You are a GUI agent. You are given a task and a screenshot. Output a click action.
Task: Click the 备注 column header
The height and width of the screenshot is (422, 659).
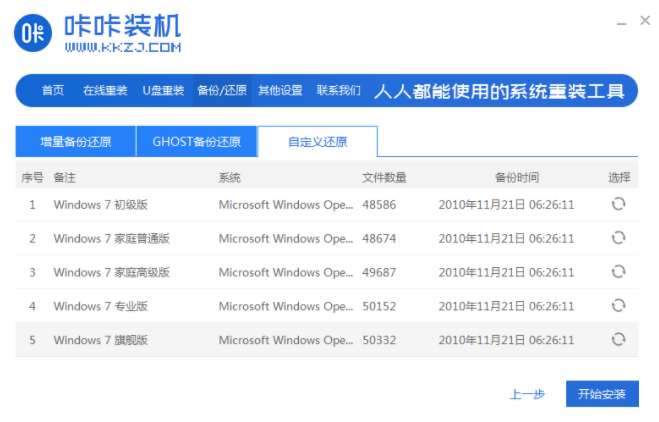[x=65, y=178]
